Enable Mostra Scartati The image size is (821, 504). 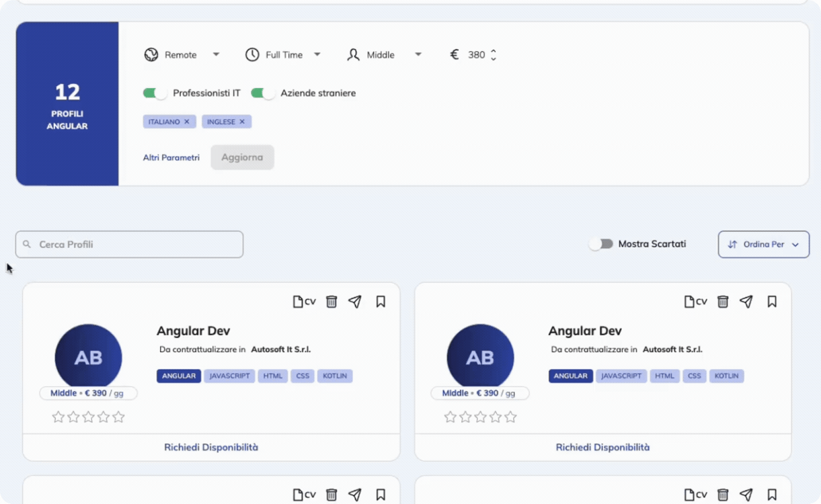pos(600,244)
